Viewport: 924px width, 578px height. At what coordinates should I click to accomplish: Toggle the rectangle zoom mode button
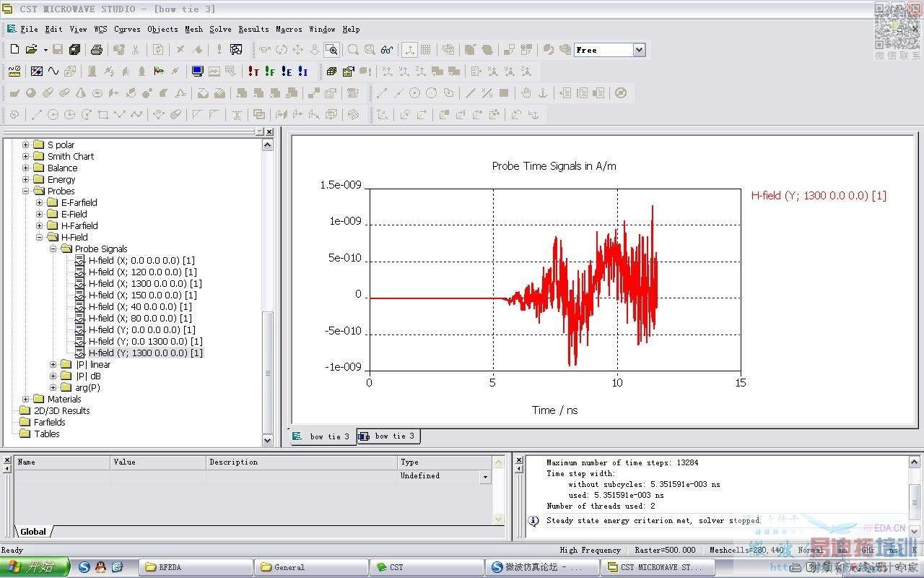tap(331, 50)
